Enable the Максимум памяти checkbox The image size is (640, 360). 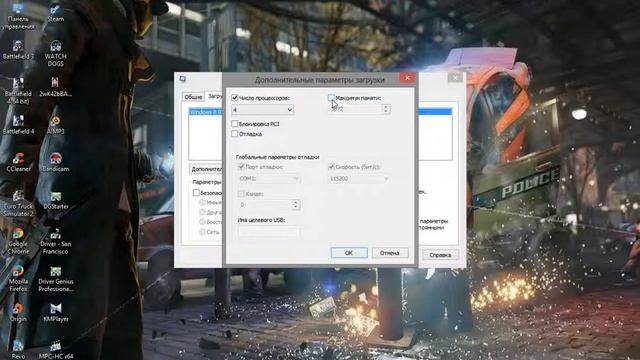point(331,98)
